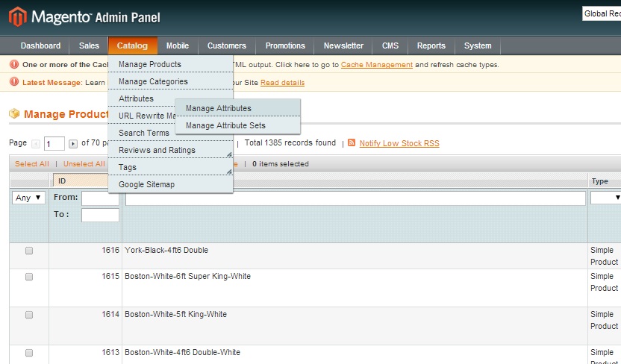621x364 pixels.
Task: Open the Type filter dropdown
Action: 605,198
